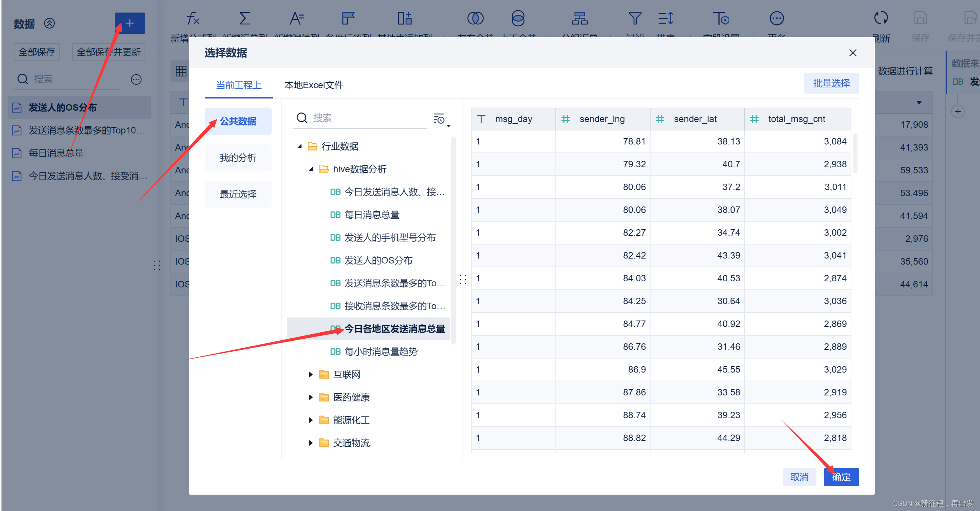Open 每日消息总量 in left data list
Viewport: 980px width, 511px height.
tap(80, 153)
